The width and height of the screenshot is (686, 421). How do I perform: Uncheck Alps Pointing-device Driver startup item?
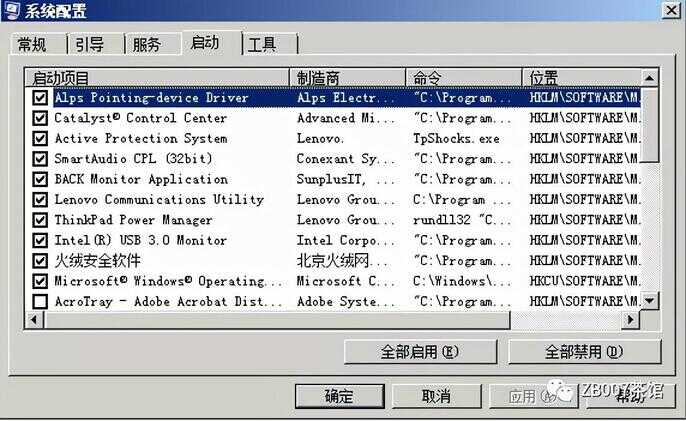[40, 98]
